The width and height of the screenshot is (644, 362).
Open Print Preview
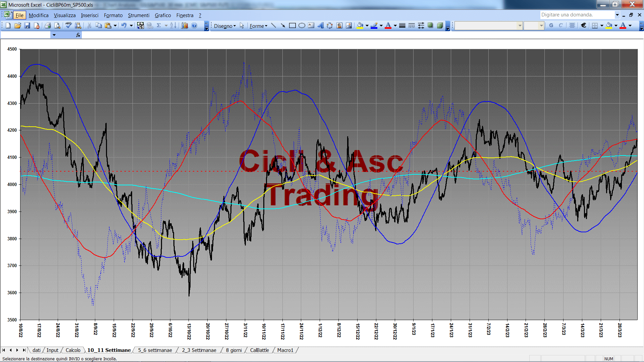pos(57,25)
